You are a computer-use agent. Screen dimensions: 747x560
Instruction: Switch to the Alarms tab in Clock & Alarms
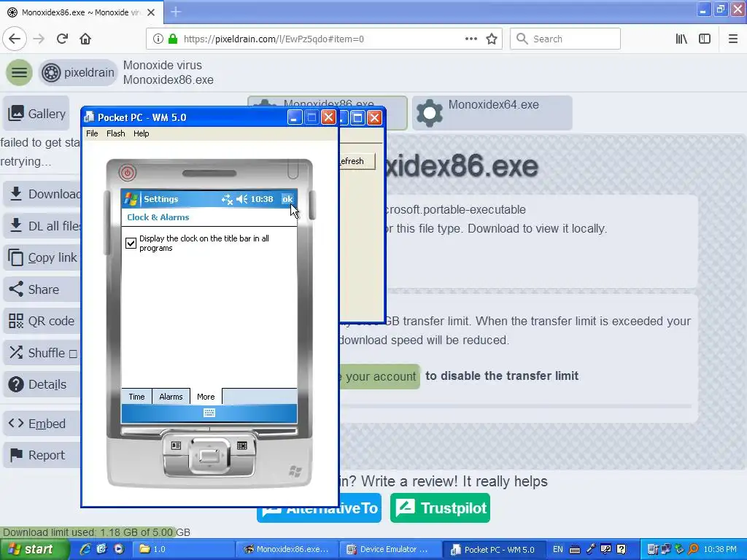(171, 397)
